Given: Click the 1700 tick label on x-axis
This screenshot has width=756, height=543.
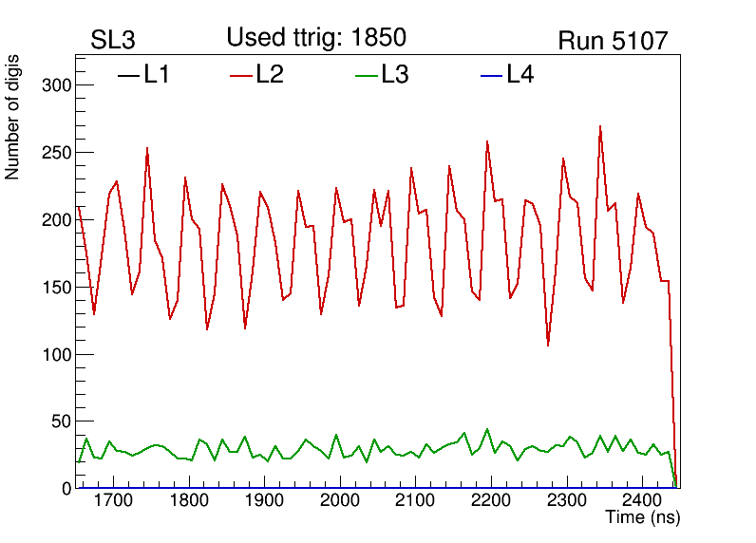Looking at the screenshot, I should tap(113, 500).
